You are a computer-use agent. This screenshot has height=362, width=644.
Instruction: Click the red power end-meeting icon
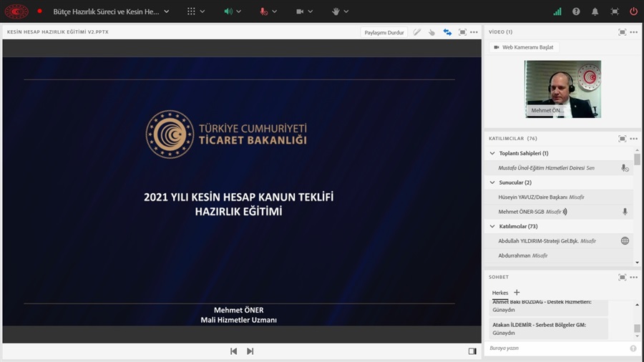click(634, 11)
